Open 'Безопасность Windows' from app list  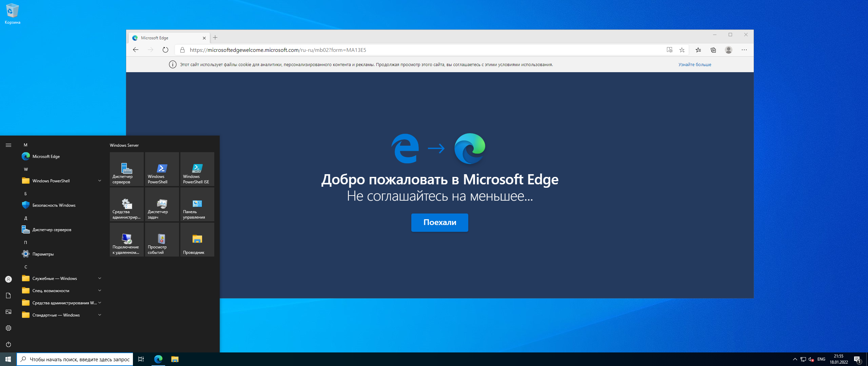[x=62, y=205]
